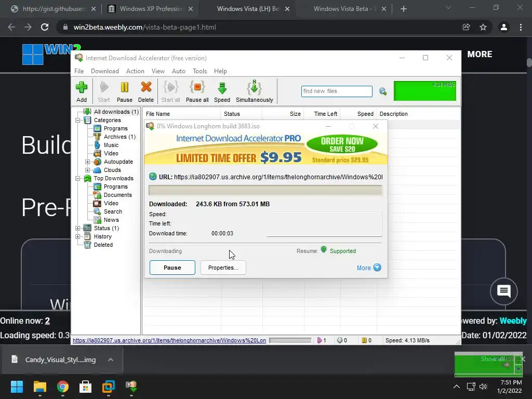Expand the History tree node
Viewport: 532px width, 399px height.
(78, 236)
